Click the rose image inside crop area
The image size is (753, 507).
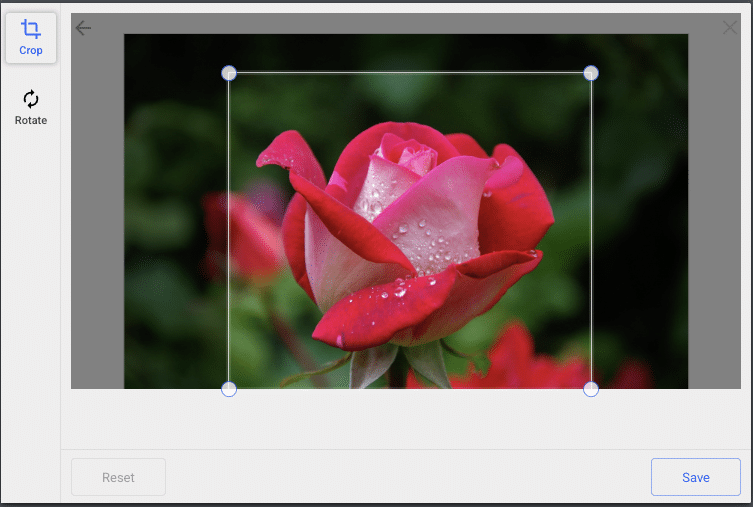point(410,231)
